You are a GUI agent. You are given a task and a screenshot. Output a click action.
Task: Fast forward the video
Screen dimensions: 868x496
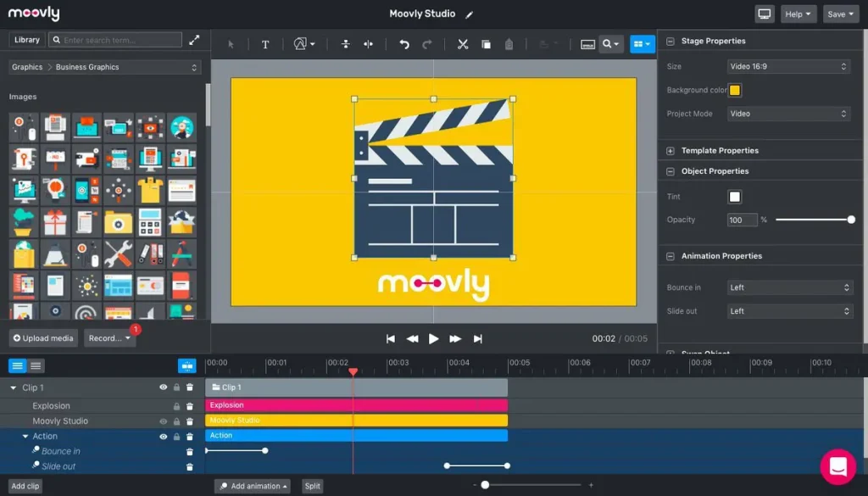point(455,339)
